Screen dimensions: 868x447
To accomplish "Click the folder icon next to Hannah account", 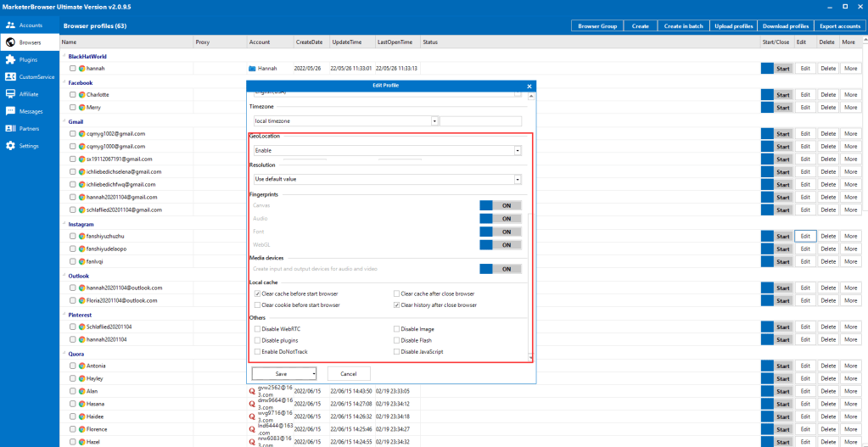I will [x=252, y=68].
